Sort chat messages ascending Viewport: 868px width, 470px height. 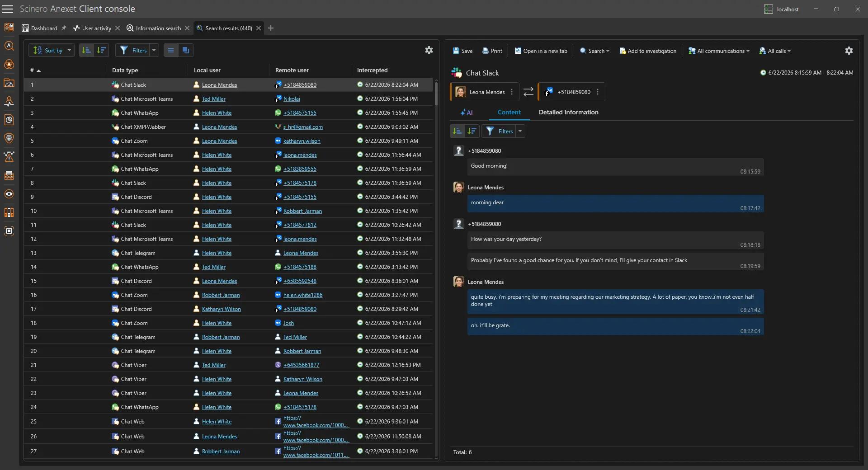[458, 131]
